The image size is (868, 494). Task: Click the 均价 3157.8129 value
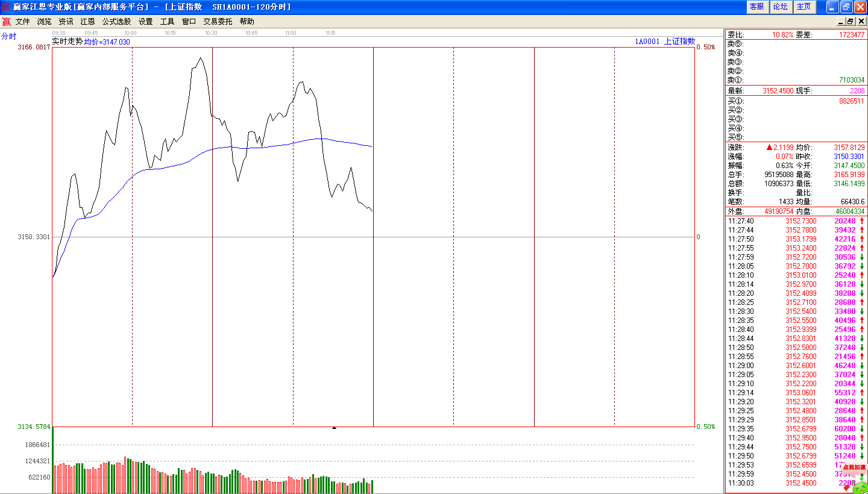[849, 147]
